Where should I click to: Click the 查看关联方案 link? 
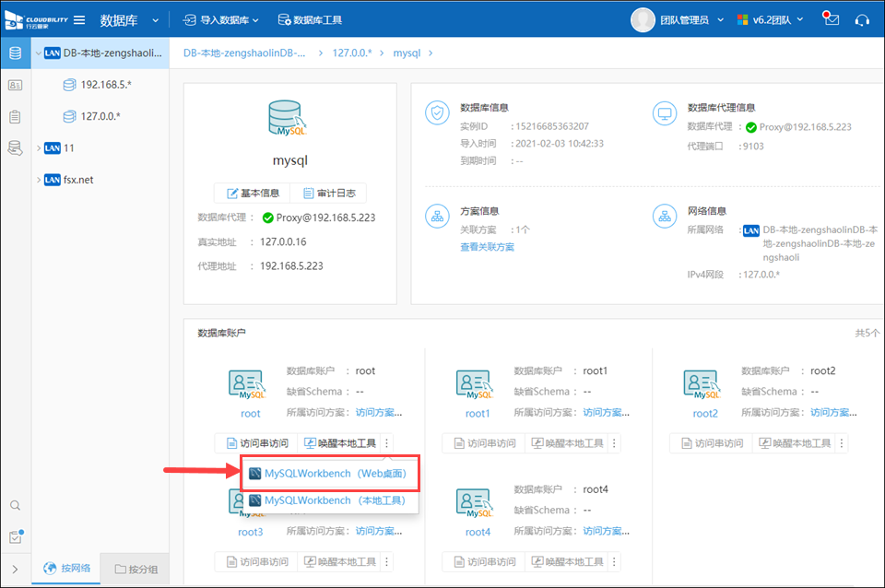point(487,247)
